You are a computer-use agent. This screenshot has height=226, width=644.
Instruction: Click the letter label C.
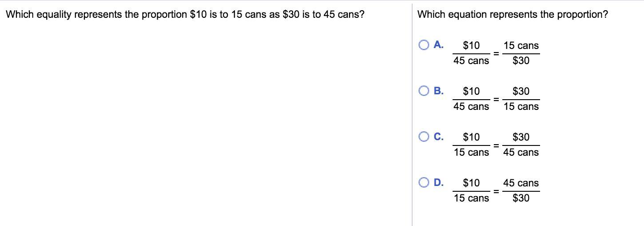[438, 137]
